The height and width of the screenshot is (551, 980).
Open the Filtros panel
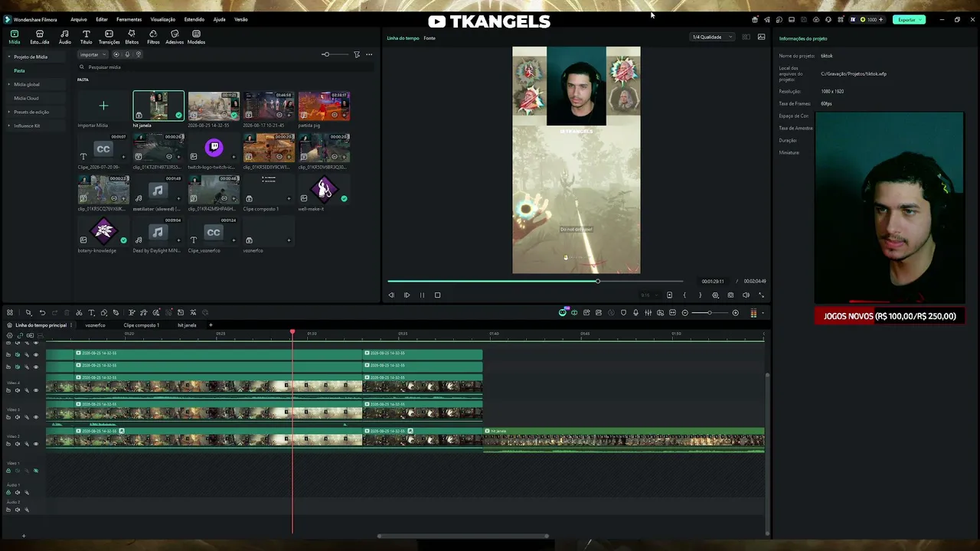coord(153,37)
